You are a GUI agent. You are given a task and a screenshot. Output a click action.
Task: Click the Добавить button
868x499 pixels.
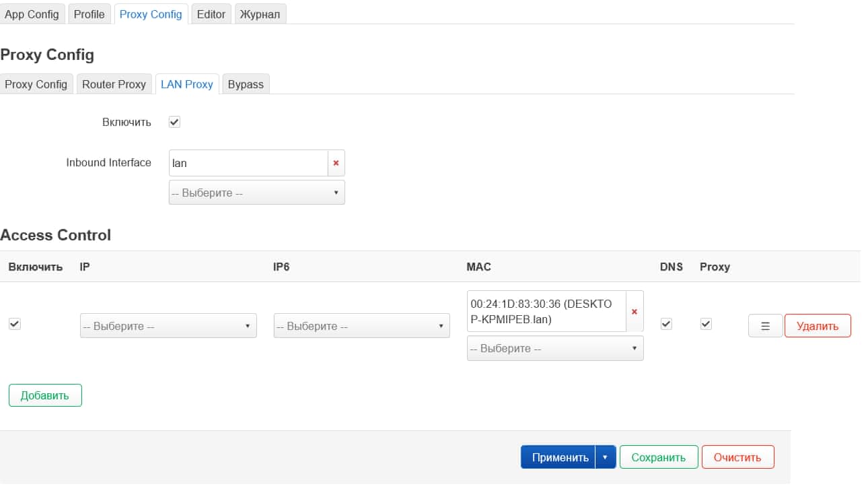[x=45, y=395]
